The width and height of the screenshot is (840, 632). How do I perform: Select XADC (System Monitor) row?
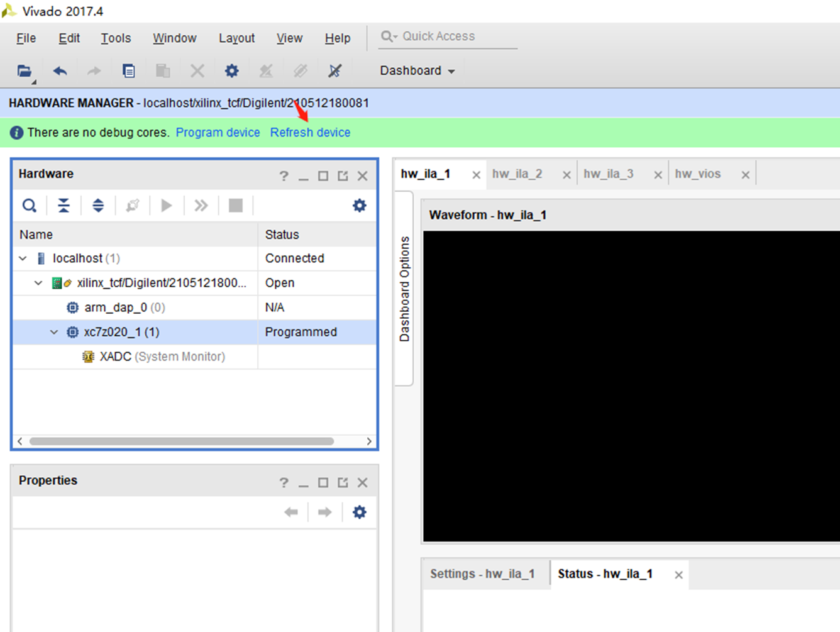click(x=194, y=357)
